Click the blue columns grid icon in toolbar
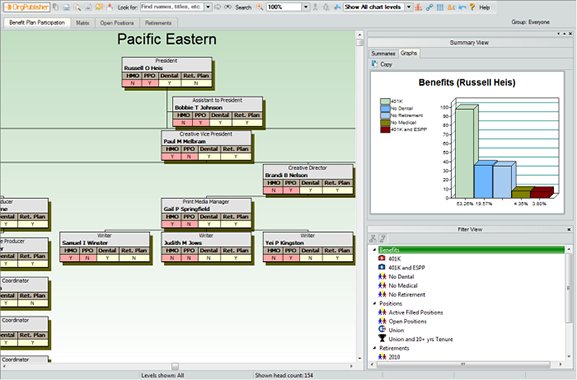Image resolution: width=577 pixels, height=380 pixels. [x=440, y=7]
